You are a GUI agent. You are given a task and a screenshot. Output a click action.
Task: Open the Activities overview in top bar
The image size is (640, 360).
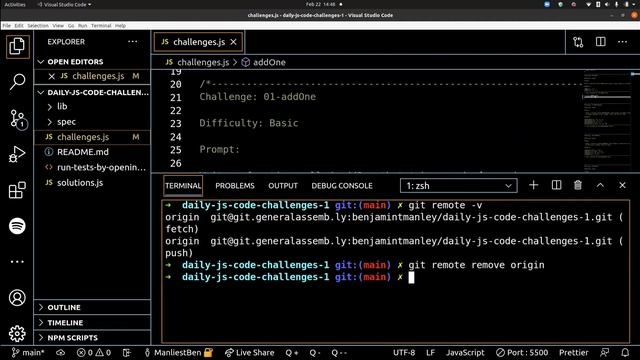[15, 4]
